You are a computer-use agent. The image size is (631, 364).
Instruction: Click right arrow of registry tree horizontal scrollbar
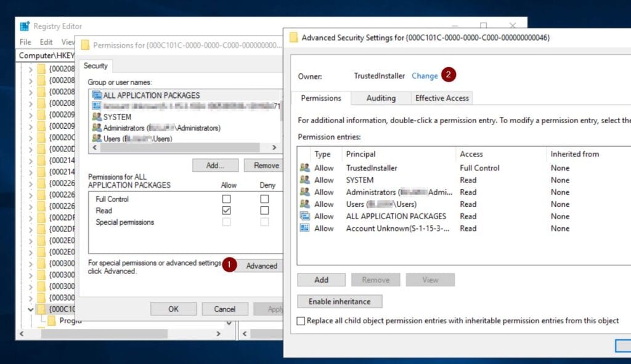(219, 333)
